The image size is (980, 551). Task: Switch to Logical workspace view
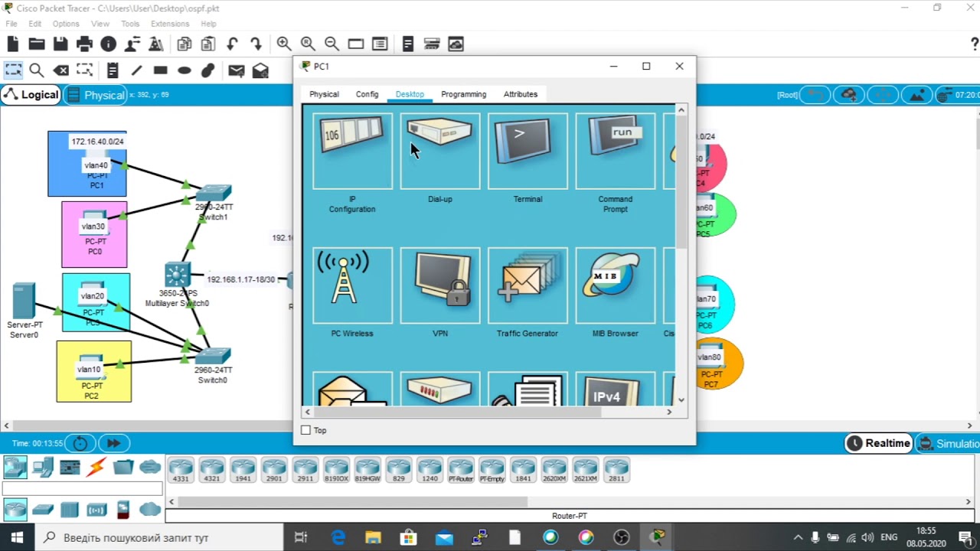[x=31, y=95]
